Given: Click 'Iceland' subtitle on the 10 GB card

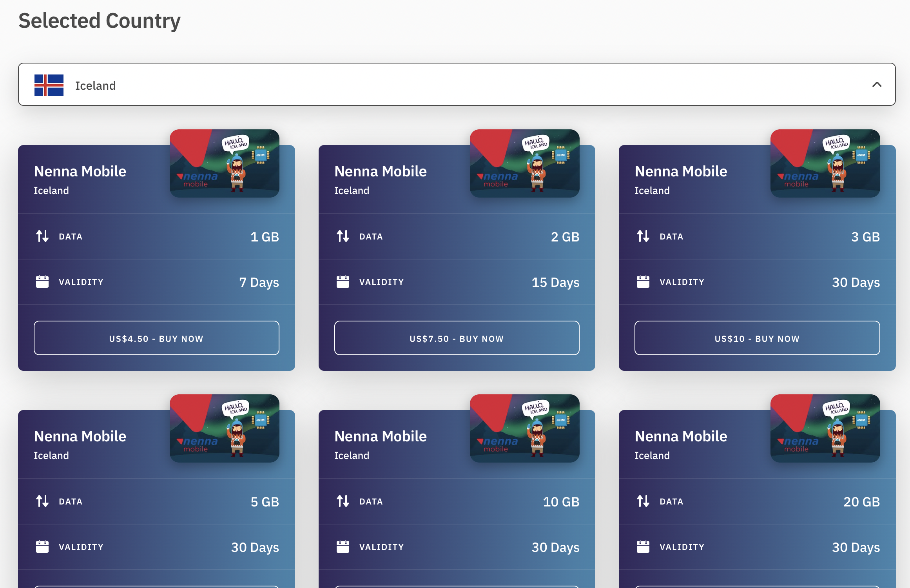Looking at the screenshot, I should (x=352, y=456).
